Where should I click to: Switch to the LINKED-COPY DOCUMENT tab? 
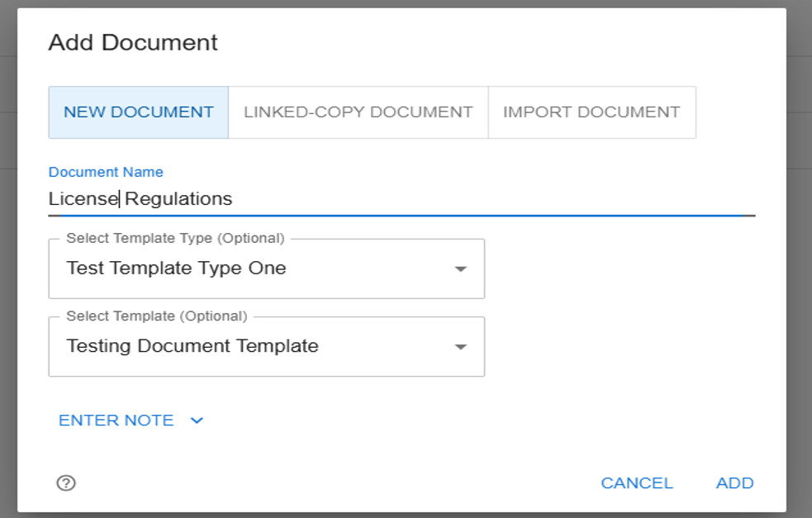(x=358, y=112)
